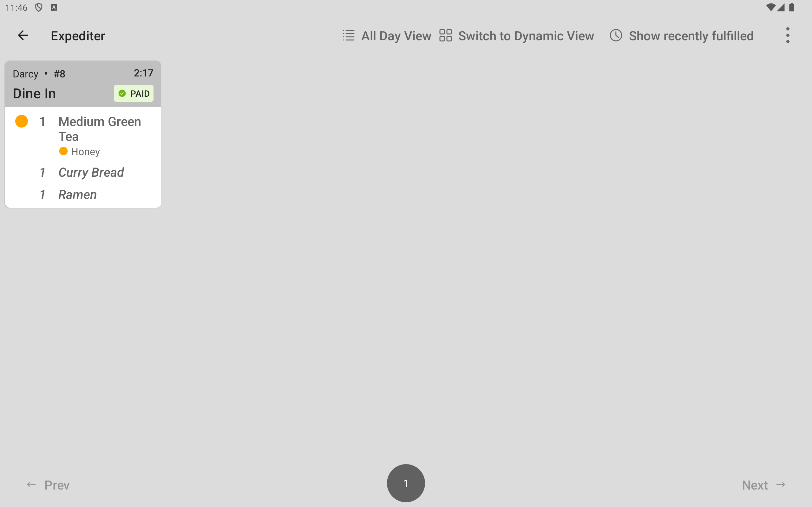Select Switch to Dynamic View text
This screenshot has width=812, height=507.
(526, 36)
